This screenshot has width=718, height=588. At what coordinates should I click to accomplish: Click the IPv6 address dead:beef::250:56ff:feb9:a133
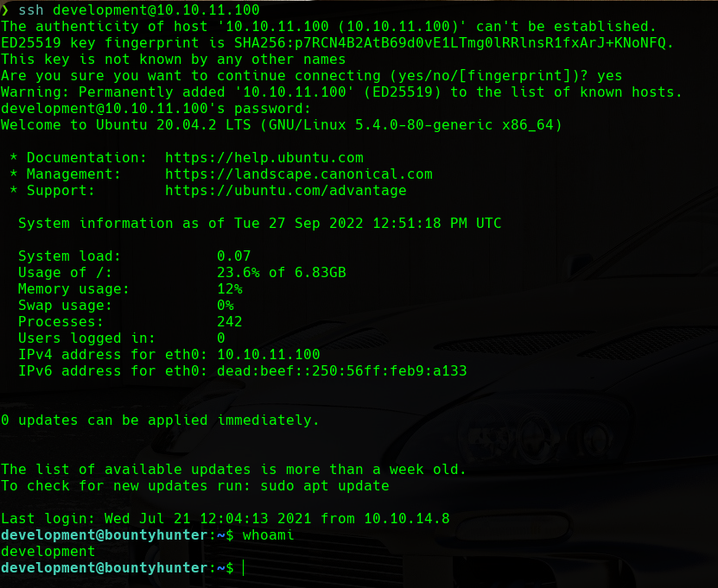coord(341,371)
